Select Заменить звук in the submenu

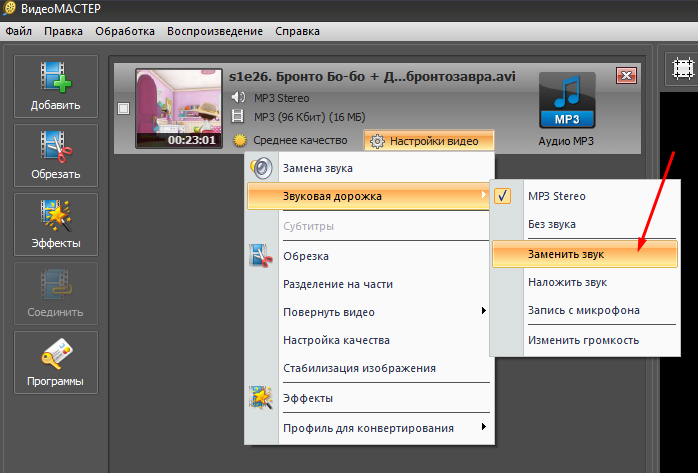point(585,254)
